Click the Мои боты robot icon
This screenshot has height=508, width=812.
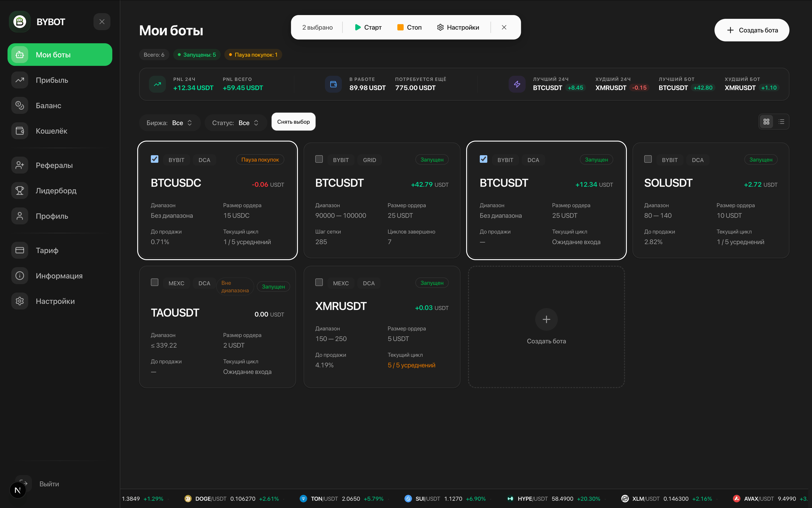tap(20, 55)
